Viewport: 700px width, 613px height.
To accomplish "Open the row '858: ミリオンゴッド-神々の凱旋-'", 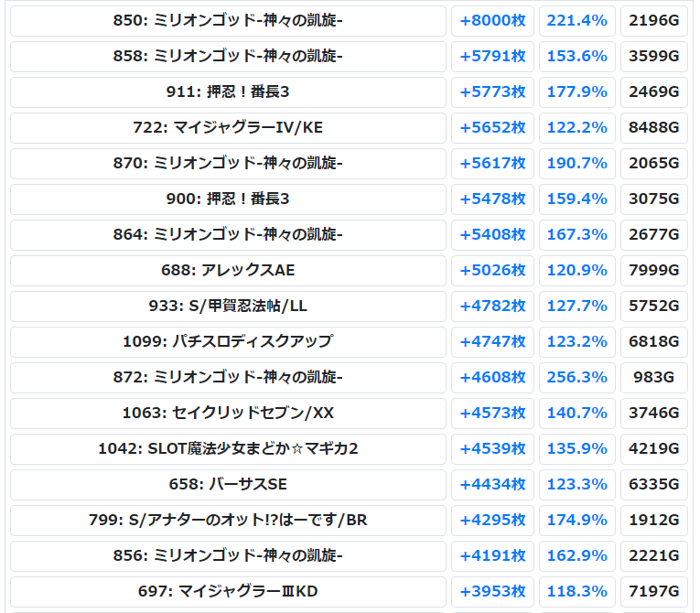I will point(228,57).
